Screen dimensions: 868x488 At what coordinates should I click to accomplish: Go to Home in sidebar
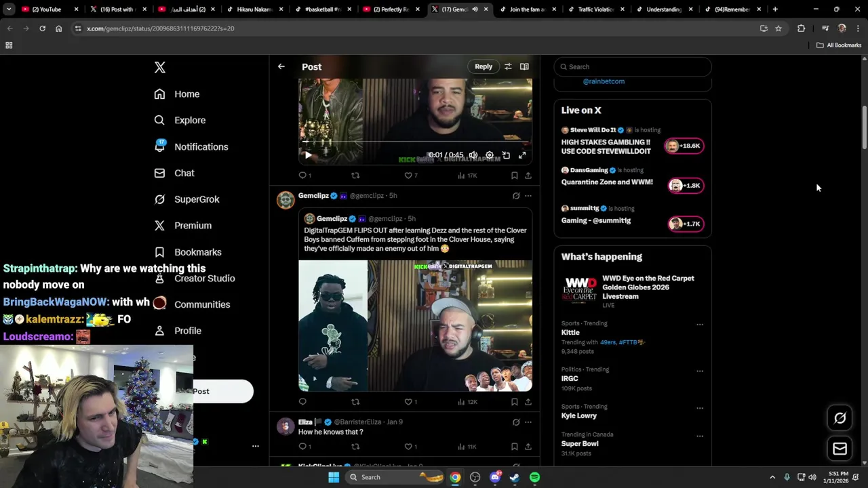click(177, 94)
